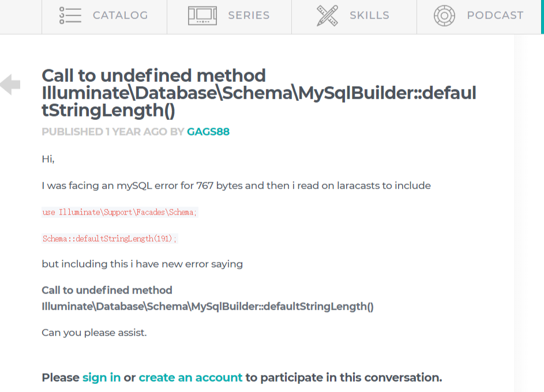Click the "sign in" link

102,378
